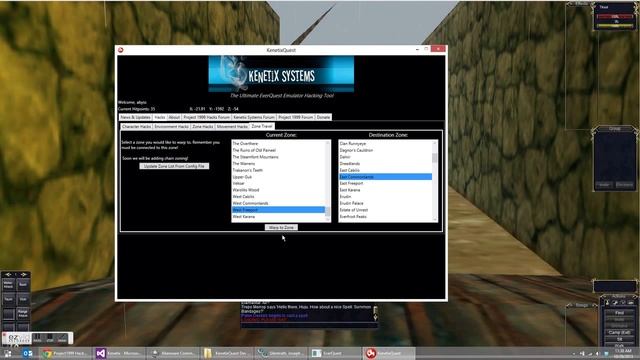Image resolution: width=640 pixels, height=360 pixels.
Task: Click the game chat window scroll arrows
Action: click(x=375, y=313)
